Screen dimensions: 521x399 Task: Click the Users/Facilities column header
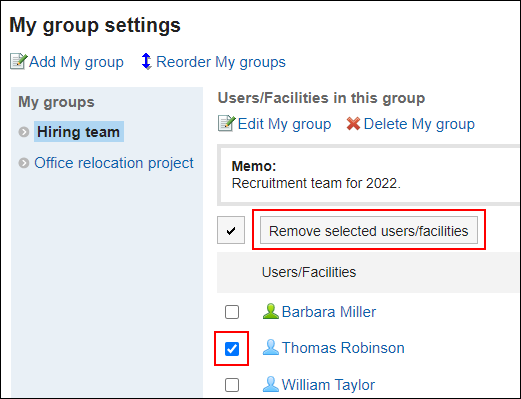coord(309,272)
